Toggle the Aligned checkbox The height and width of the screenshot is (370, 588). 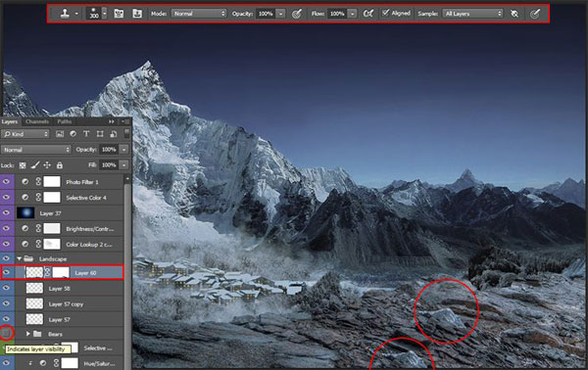385,13
